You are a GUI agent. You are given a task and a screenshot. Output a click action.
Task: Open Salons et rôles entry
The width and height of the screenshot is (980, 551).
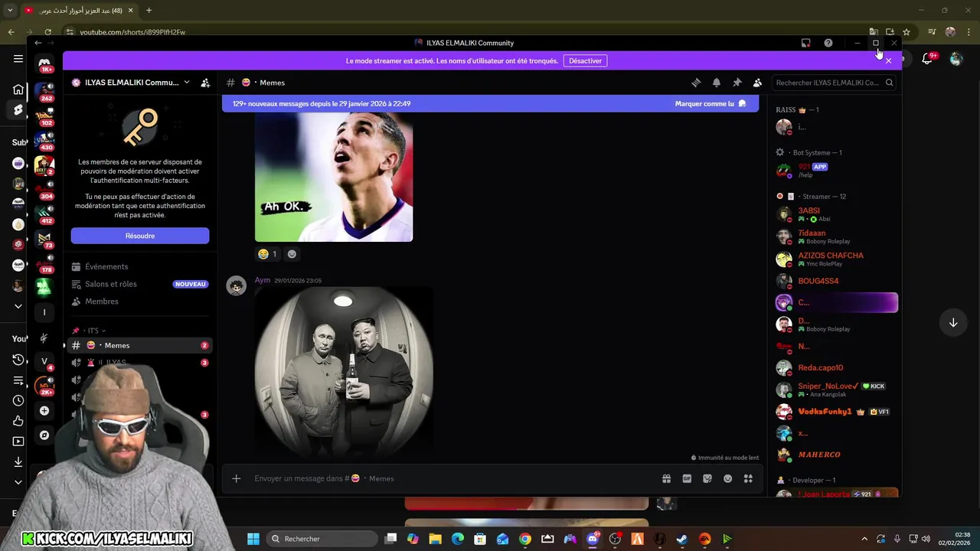click(139, 284)
